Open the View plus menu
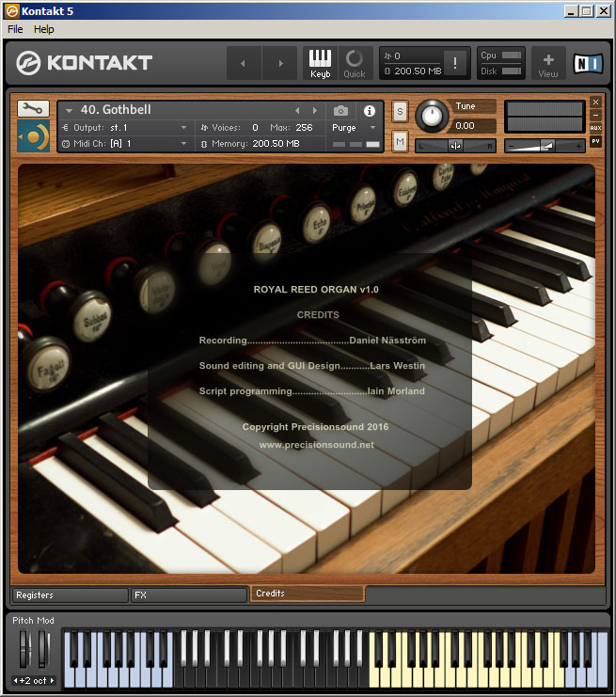Screen dimensions: 616x697 click(548, 63)
